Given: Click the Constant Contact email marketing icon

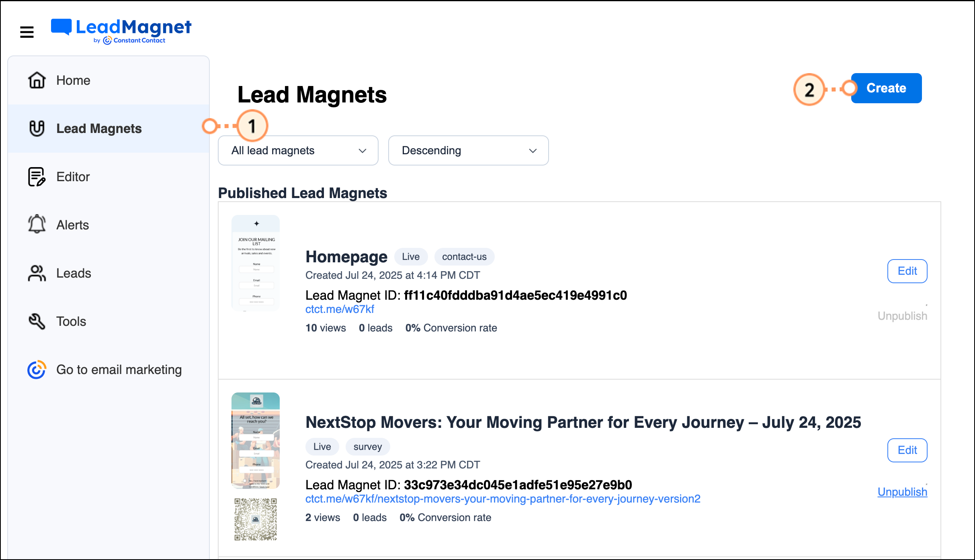Looking at the screenshot, I should pyautogui.click(x=37, y=370).
